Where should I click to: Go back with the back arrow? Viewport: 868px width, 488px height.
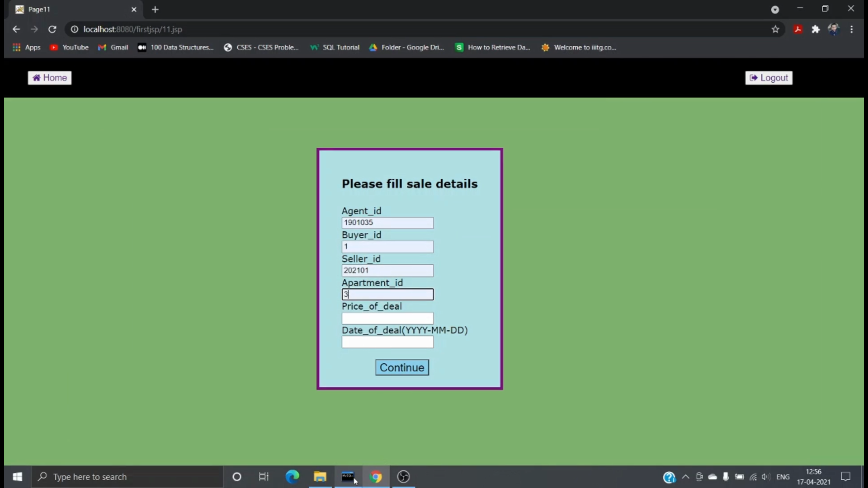16,29
